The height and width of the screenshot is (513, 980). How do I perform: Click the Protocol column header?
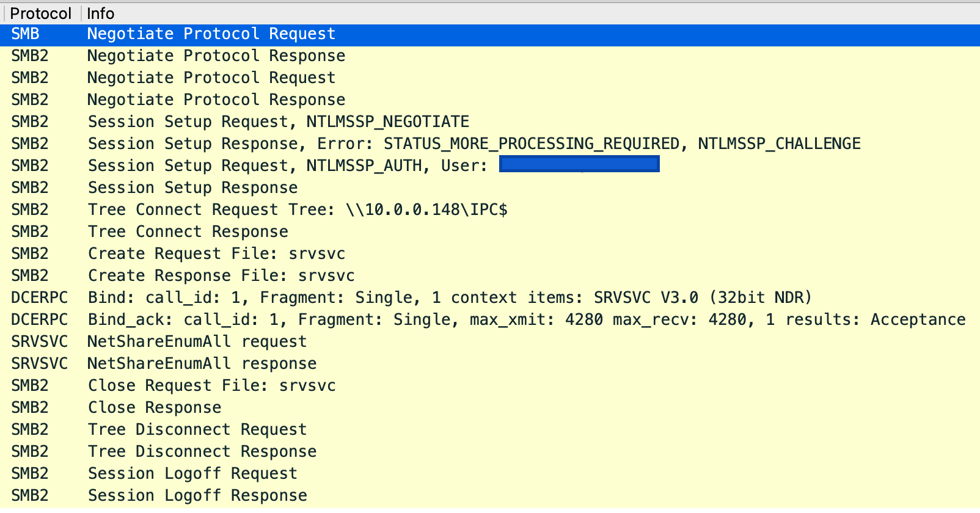(x=41, y=13)
